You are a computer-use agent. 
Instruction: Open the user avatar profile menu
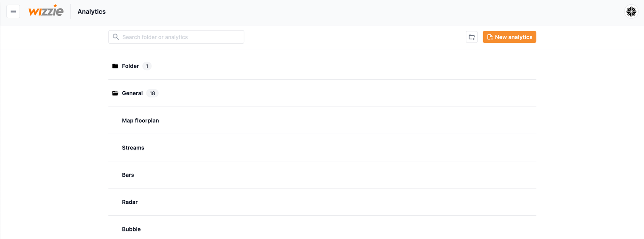tap(631, 11)
